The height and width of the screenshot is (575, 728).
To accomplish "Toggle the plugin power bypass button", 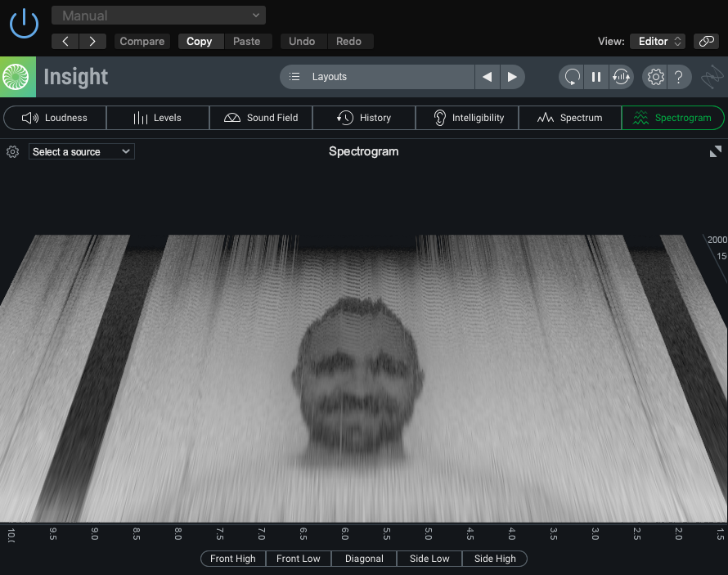I will click(x=25, y=23).
